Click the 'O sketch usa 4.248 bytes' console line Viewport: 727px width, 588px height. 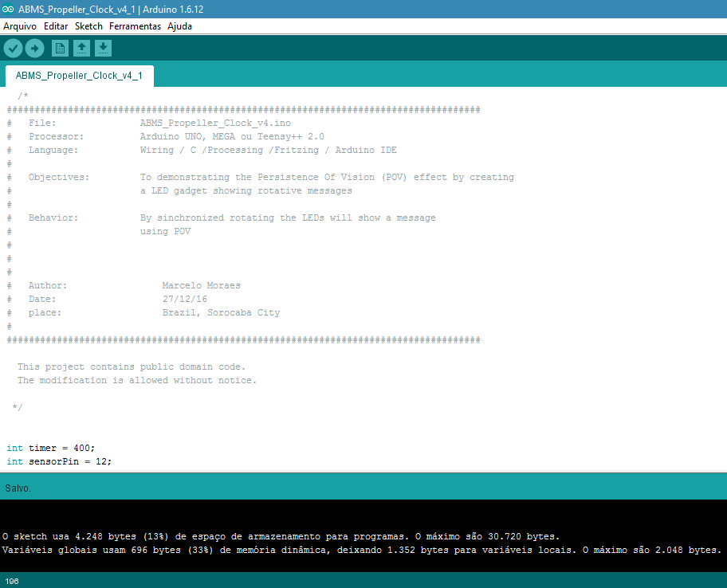pos(281,536)
